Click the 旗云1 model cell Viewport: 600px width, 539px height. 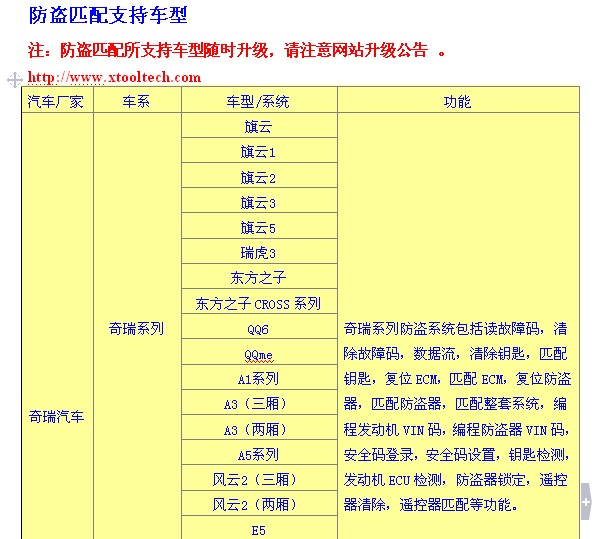pyautogui.click(x=258, y=152)
